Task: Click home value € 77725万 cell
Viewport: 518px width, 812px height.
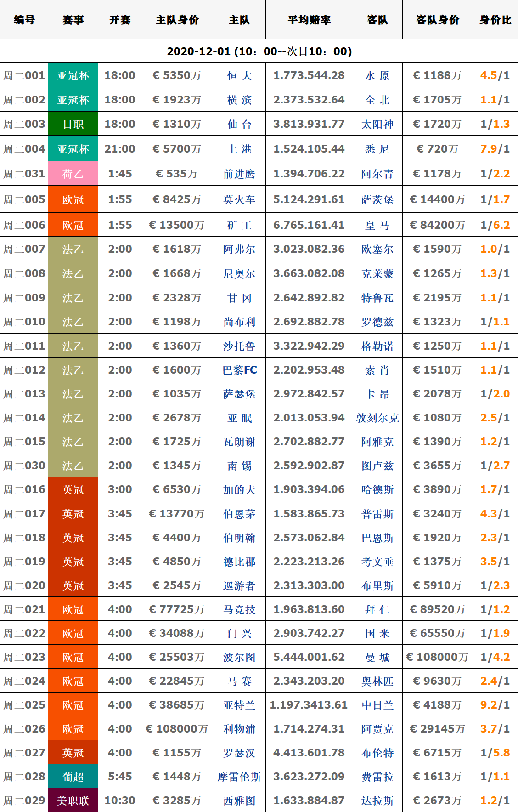Action: point(177,609)
